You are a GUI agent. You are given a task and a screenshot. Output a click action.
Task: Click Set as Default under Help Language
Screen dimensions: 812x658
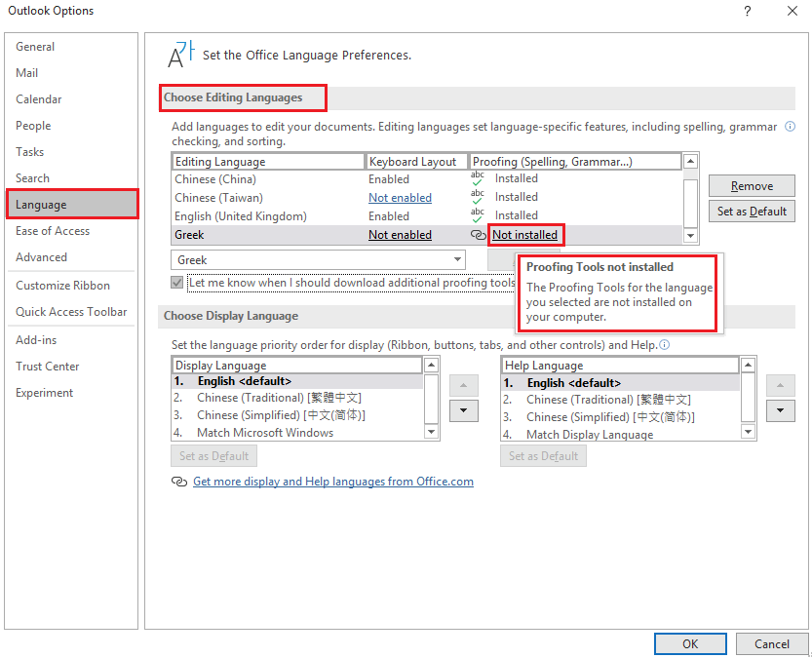[543, 456]
